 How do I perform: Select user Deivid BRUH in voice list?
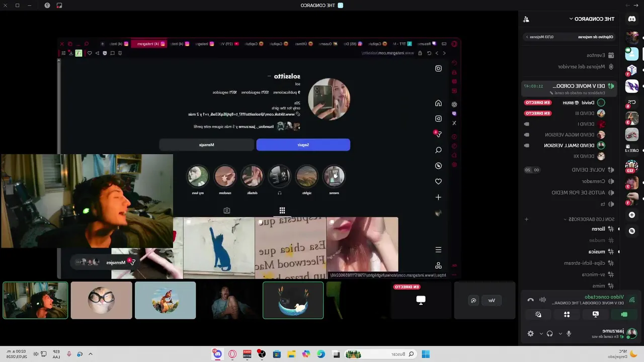pos(566,103)
